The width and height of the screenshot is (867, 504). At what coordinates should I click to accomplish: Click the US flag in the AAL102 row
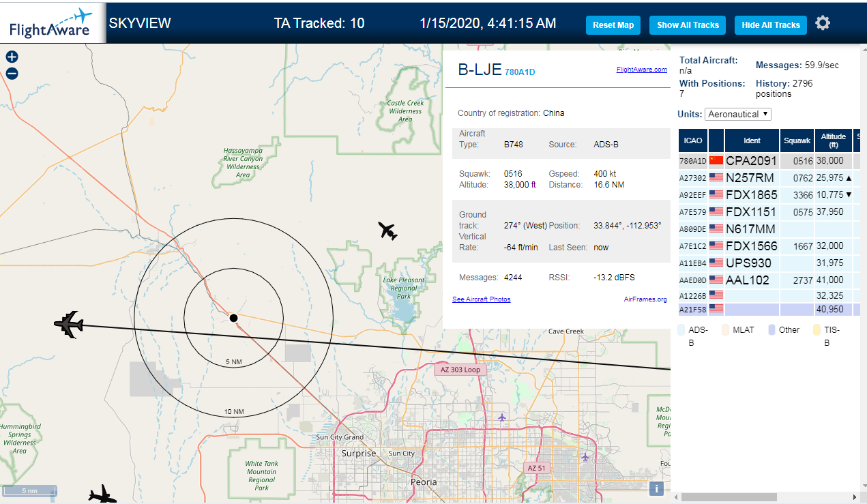tap(716, 280)
